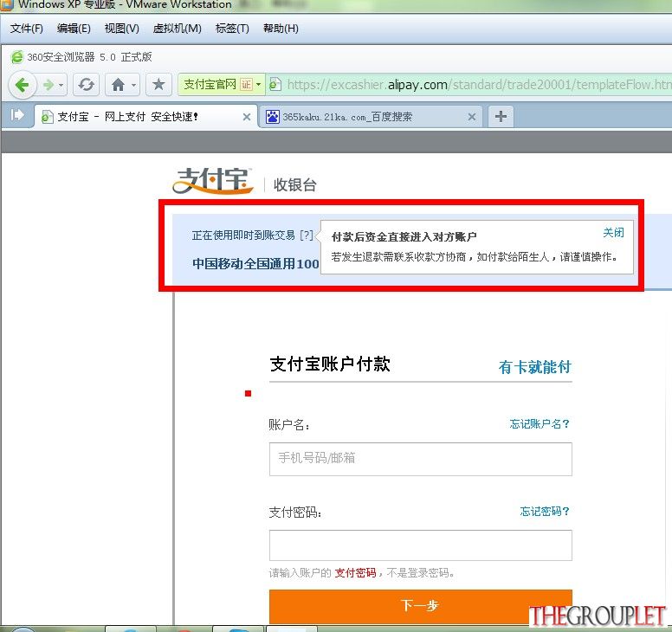Viewport: 672px width, 632px height.
Task: Reload the page with refresh icon
Action: coord(86,85)
